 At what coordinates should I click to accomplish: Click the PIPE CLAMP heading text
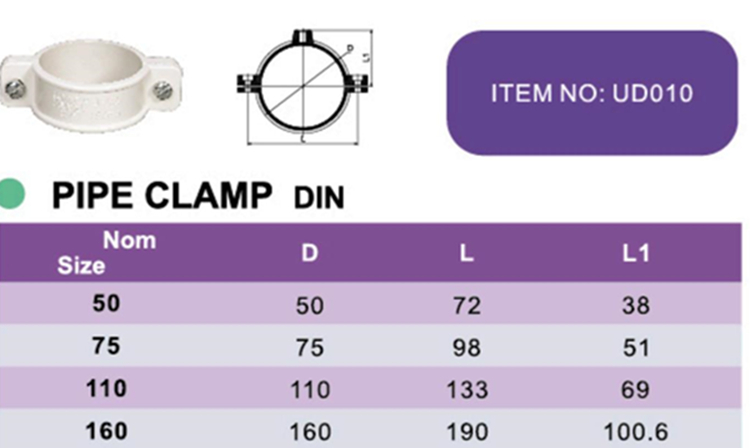pos(161,195)
